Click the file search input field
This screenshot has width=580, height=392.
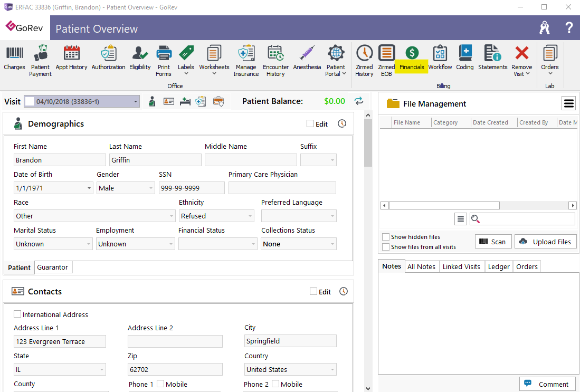(522, 219)
